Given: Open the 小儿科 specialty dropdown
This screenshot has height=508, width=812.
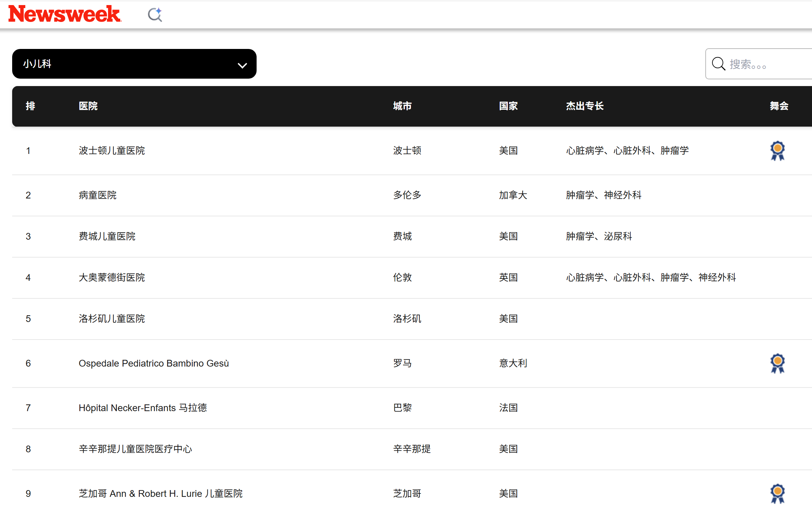Looking at the screenshot, I should (134, 64).
